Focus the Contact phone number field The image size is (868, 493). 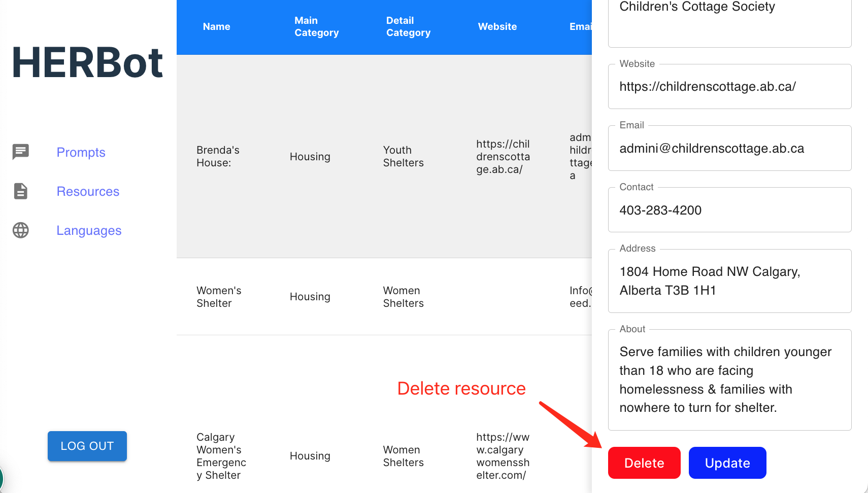[729, 210]
